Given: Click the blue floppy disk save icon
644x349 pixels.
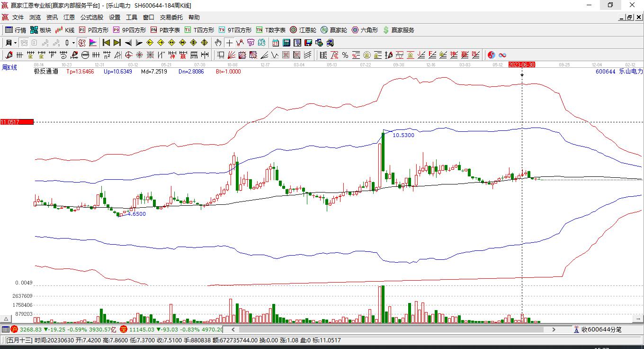Looking at the screenshot, I should [308, 43].
